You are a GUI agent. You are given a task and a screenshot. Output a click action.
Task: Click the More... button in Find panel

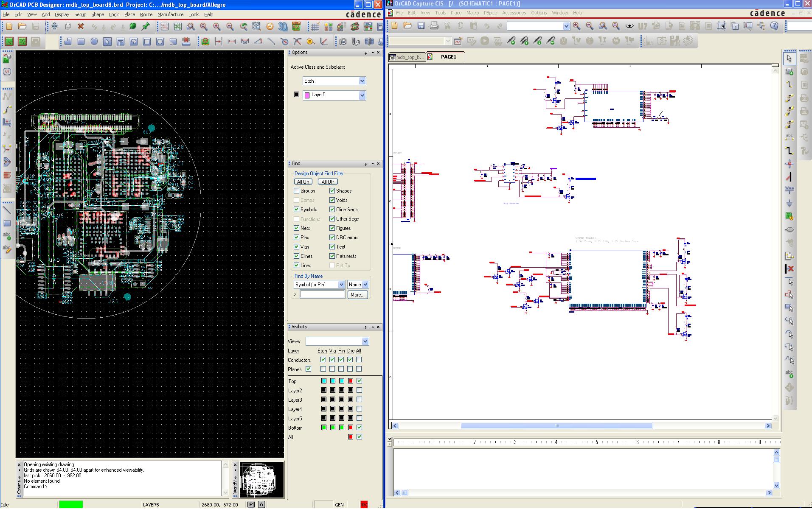(357, 295)
